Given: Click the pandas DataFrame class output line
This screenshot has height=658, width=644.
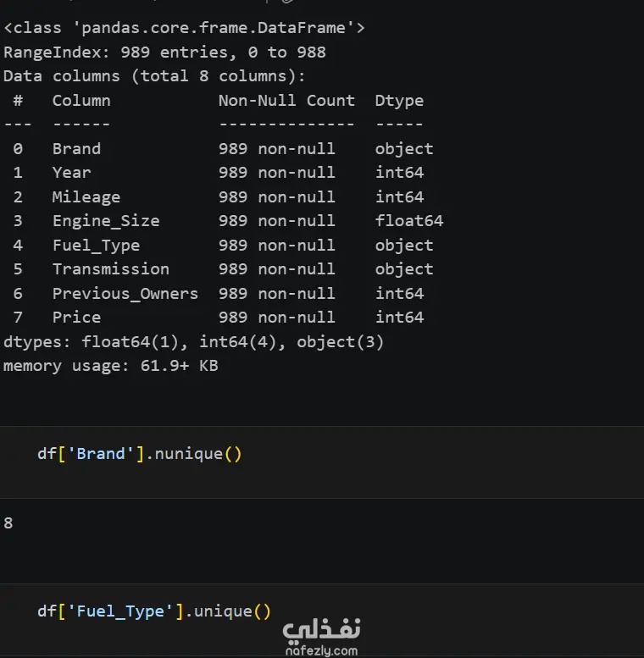Looking at the screenshot, I should [184, 28].
